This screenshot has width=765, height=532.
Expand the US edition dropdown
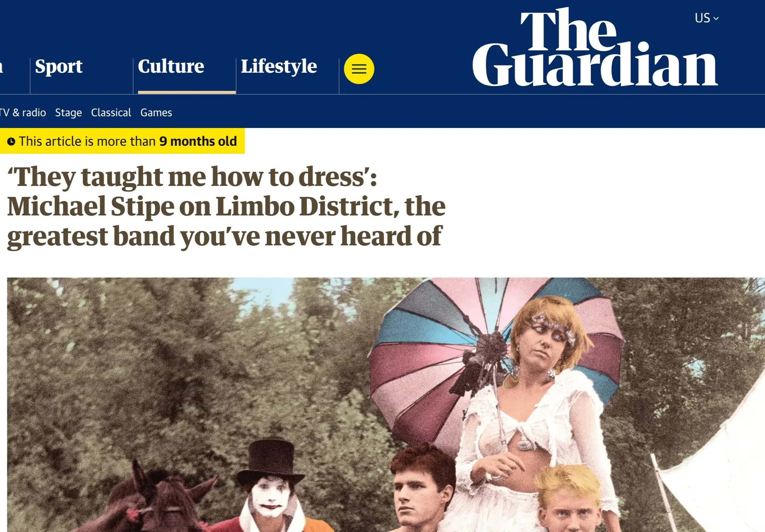(706, 18)
